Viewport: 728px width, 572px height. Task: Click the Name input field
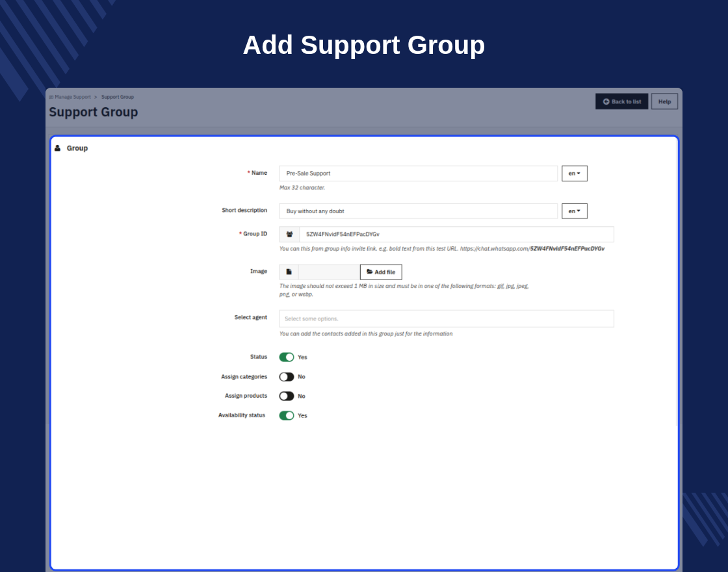point(419,173)
